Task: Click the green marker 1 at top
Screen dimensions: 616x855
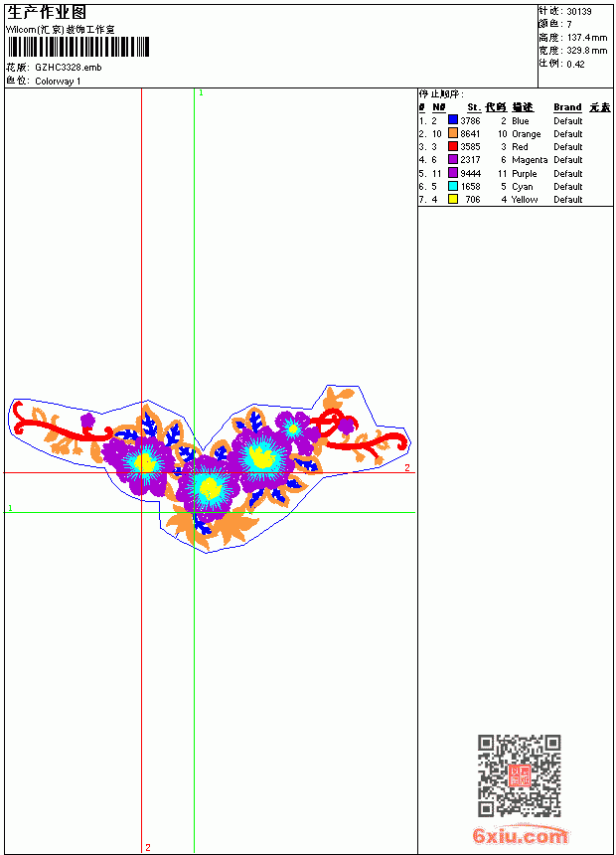Action: click(201, 93)
